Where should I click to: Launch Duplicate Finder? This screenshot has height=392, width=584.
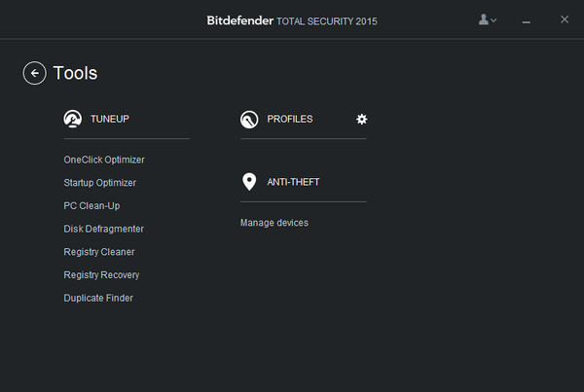click(98, 299)
